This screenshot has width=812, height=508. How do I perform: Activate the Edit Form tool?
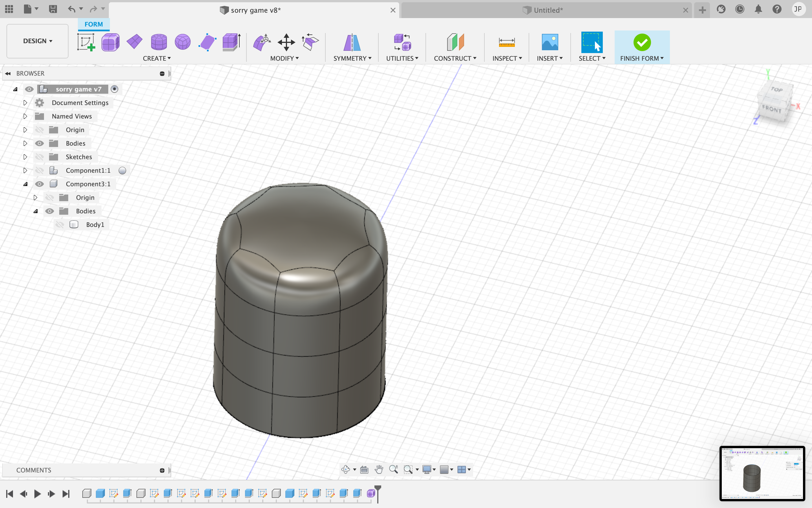(262, 42)
